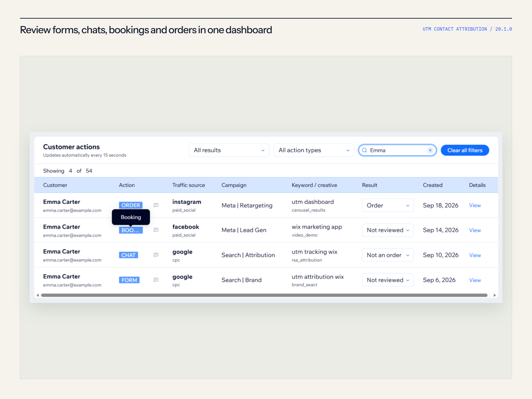The width and height of the screenshot is (532, 399).
Task: Change Not reviewed result for Sep 14
Action: point(388,230)
